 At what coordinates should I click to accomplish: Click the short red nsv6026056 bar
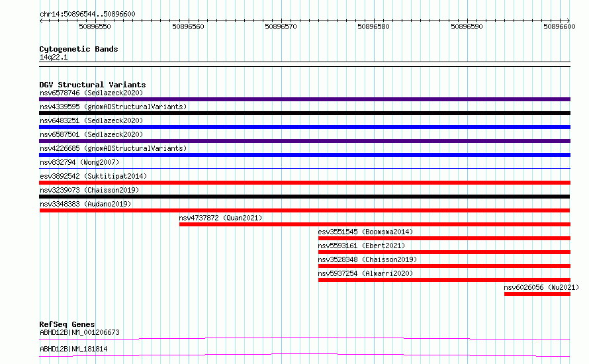pos(537,294)
